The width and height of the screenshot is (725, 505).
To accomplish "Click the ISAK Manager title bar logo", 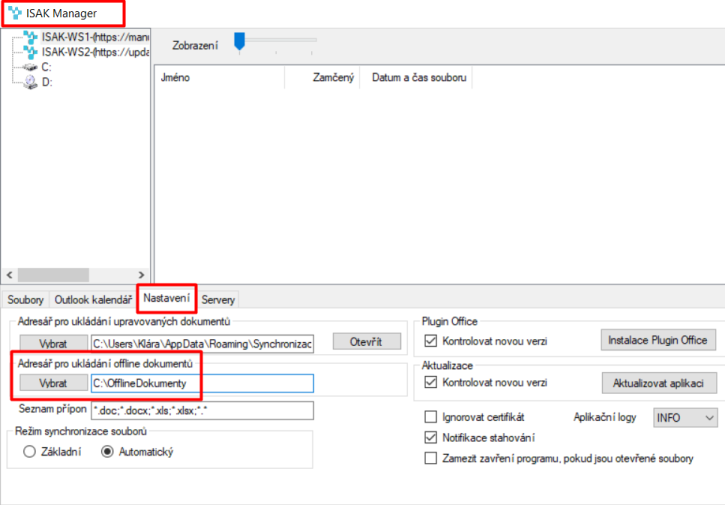I will (x=15, y=13).
